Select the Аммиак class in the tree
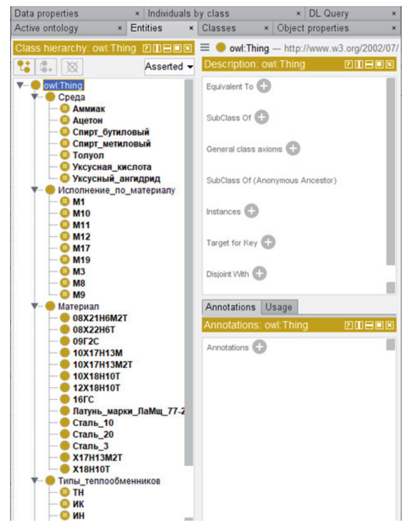 click(89, 109)
